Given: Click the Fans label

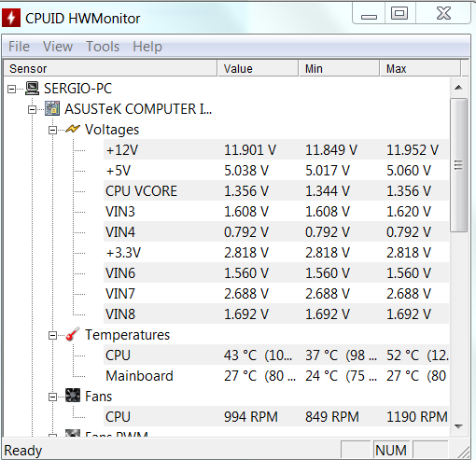Looking at the screenshot, I should 98,397.
